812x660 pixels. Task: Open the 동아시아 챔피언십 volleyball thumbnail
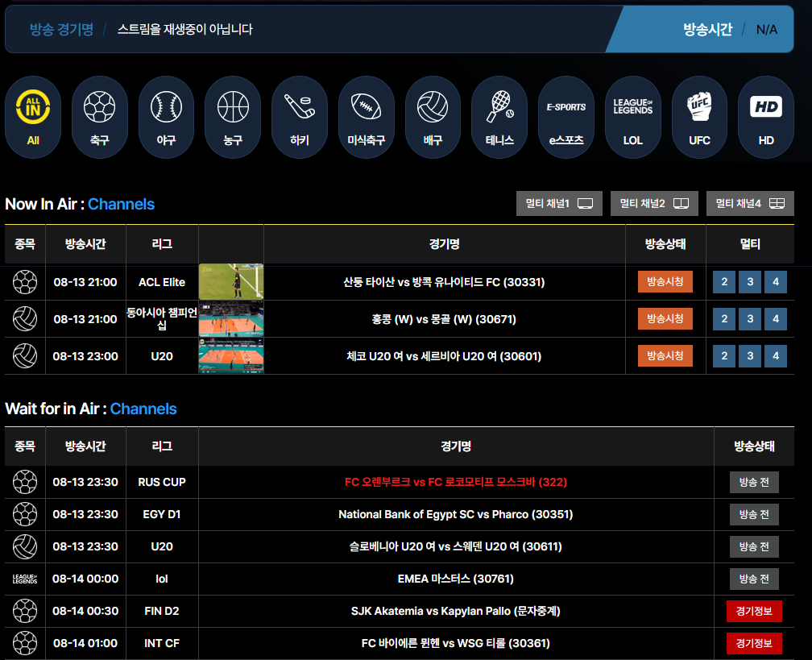coord(231,319)
